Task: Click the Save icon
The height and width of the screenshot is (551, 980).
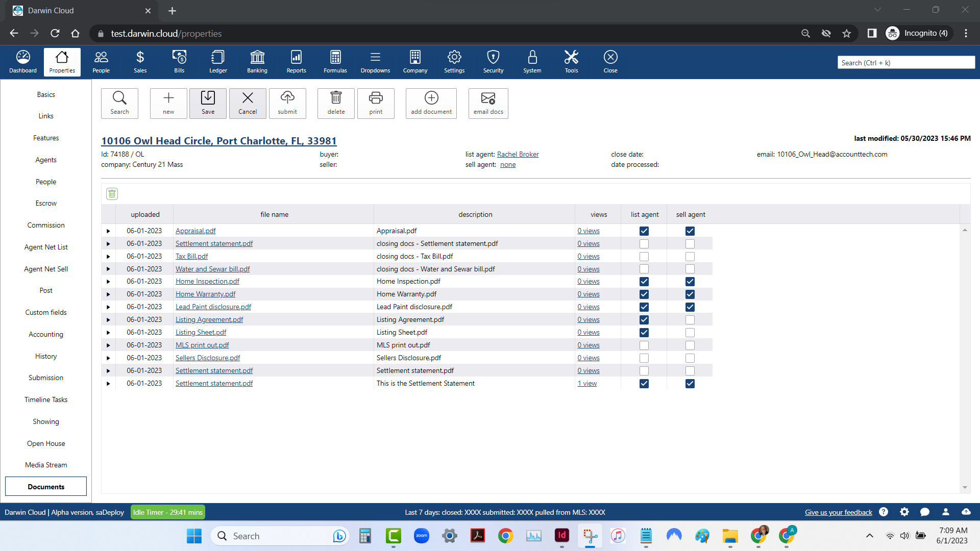Action: [x=209, y=102]
